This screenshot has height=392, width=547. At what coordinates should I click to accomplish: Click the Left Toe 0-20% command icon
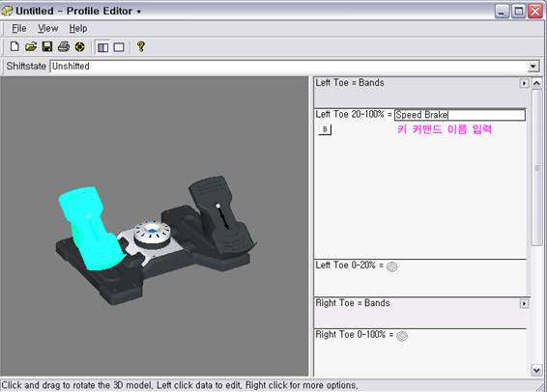pyautogui.click(x=391, y=266)
